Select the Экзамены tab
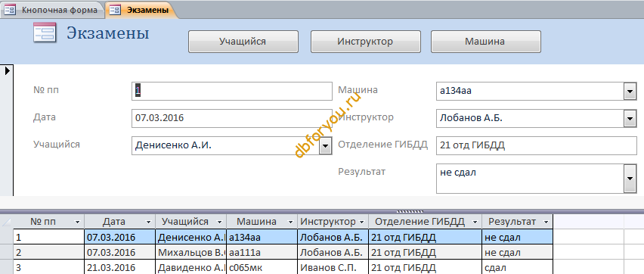Screen dimensions: 644x274 click(141, 10)
